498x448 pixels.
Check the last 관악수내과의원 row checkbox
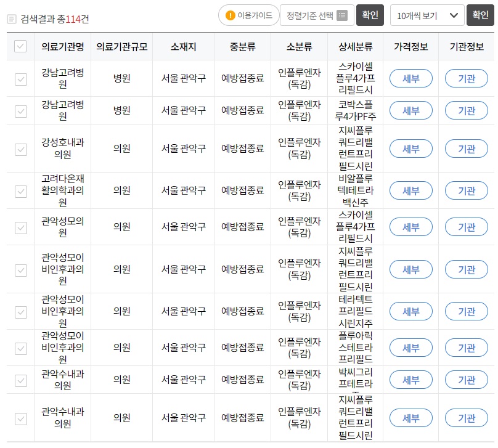click(x=20, y=418)
